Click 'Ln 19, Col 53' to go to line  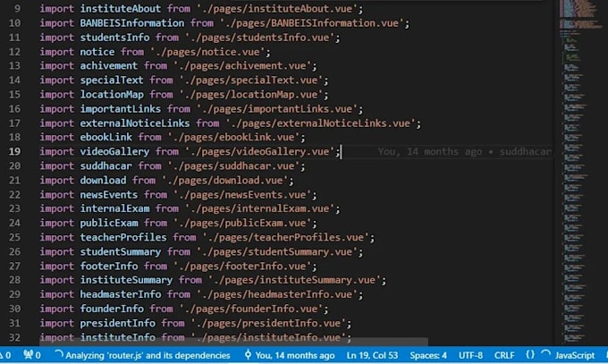[372, 355]
